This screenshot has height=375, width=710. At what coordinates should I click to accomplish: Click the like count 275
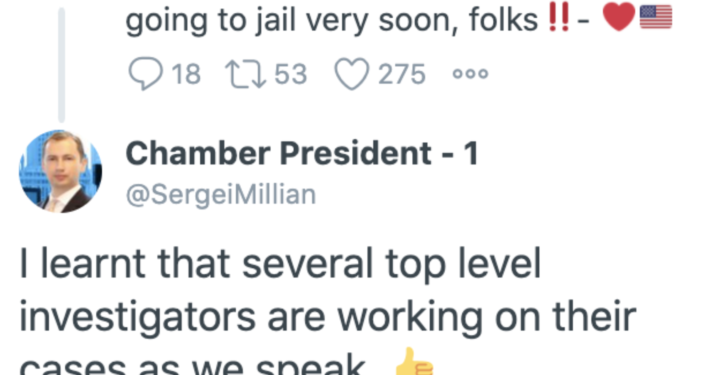pyautogui.click(x=402, y=74)
